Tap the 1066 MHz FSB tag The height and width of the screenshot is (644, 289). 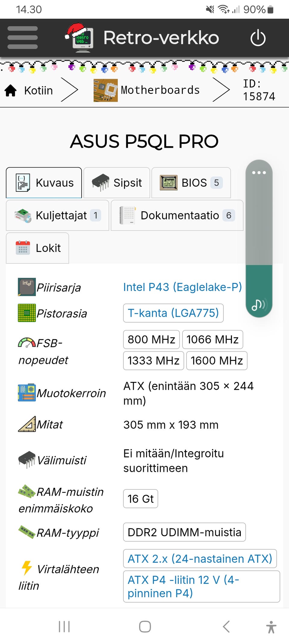213,339
